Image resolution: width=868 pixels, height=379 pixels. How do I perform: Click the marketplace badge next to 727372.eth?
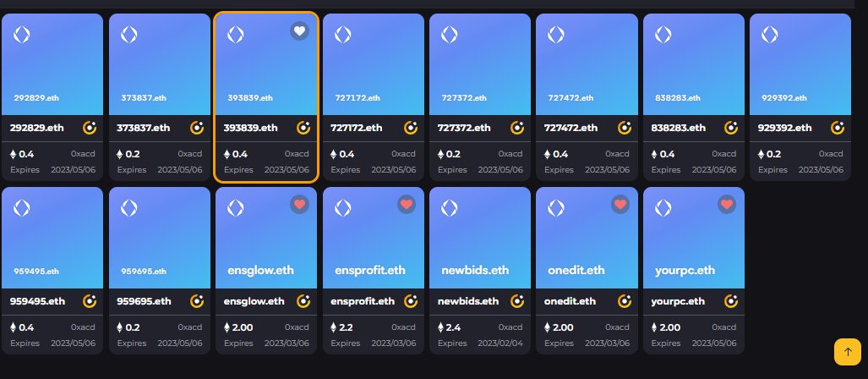pyautogui.click(x=517, y=128)
